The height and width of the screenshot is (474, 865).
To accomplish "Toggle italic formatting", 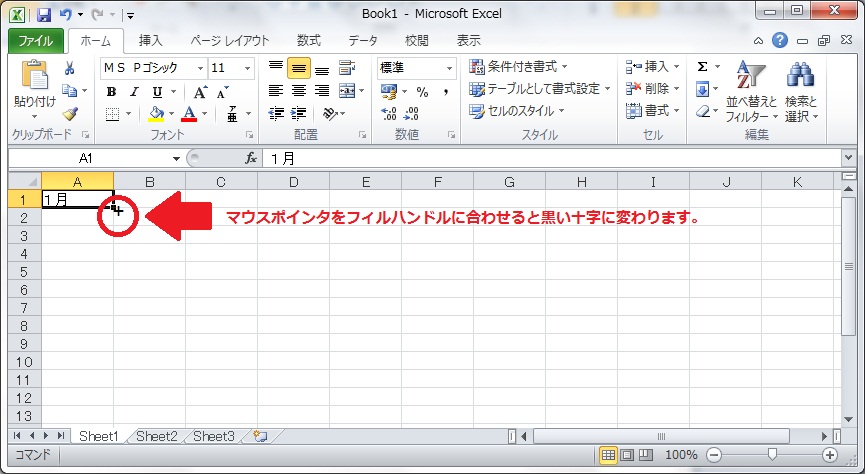I will [134, 92].
